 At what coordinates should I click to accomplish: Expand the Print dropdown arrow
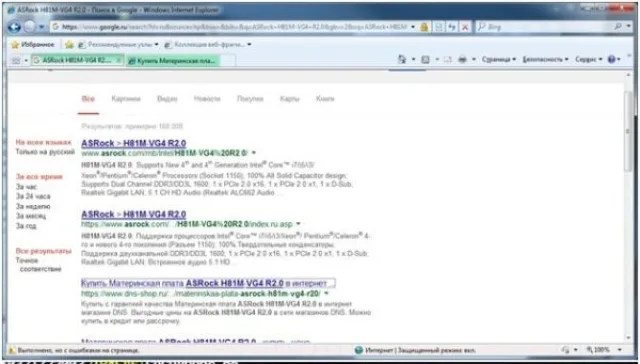[x=473, y=60]
